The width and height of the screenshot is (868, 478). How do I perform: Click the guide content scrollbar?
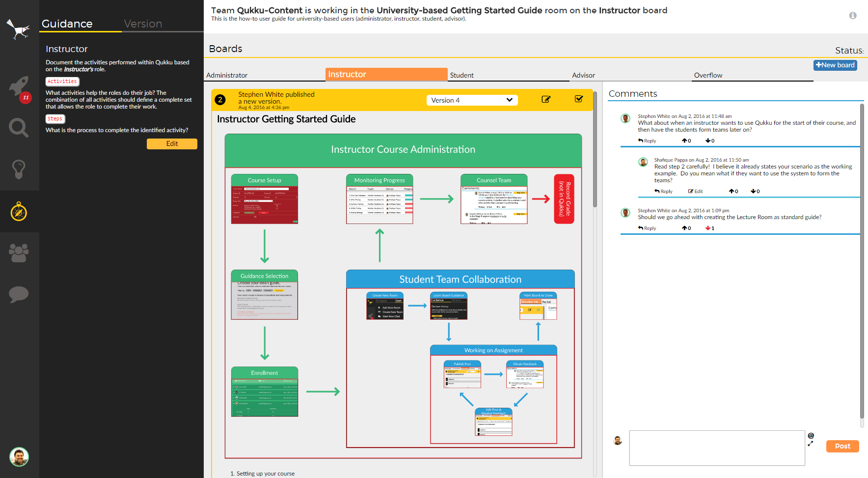pyautogui.click(x=595, y=150)
